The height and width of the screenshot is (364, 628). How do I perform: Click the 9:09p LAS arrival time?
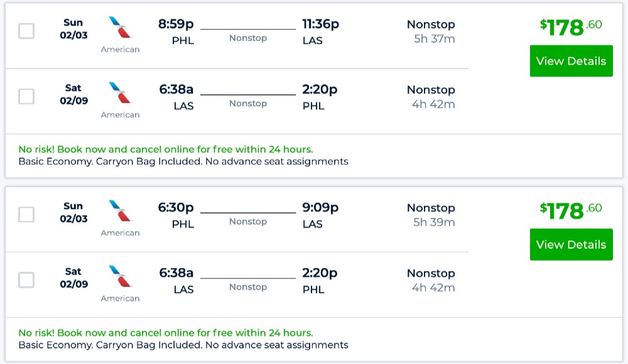pos(320,207)
